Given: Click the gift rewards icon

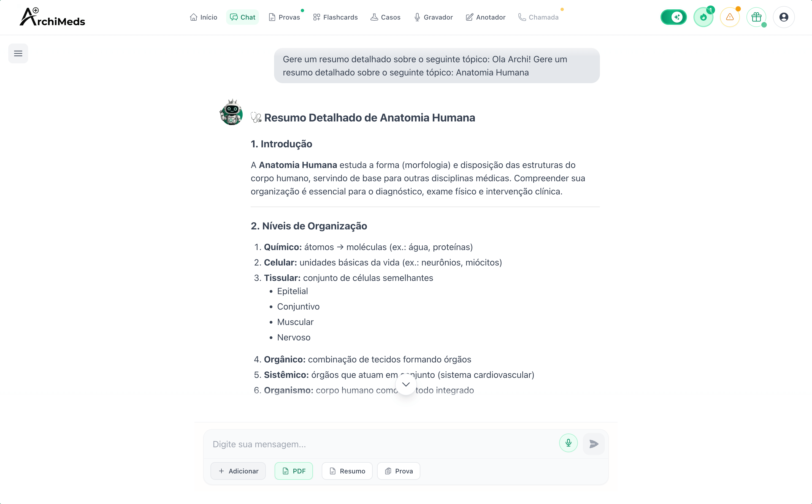Looking at the screenshot, I should coord(757,17).
